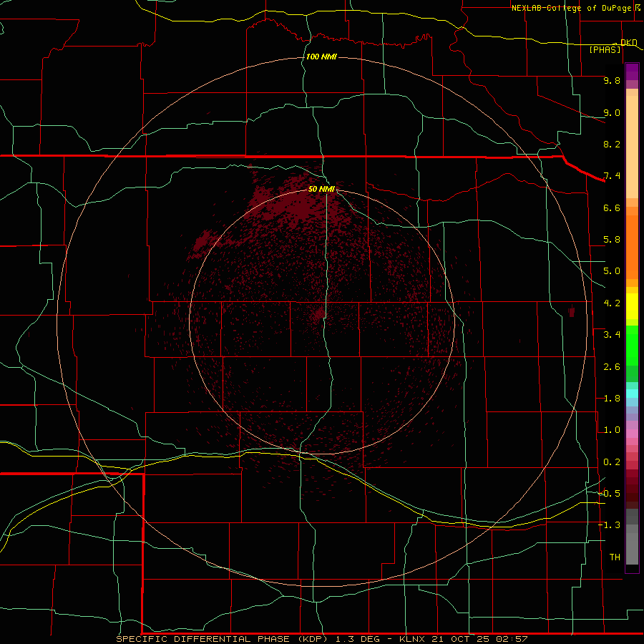The height and width of the screenshot is (644, 644).
Task: Click the small dark red echo at far east
Action: pyautogui.click(x=571, y=312)
